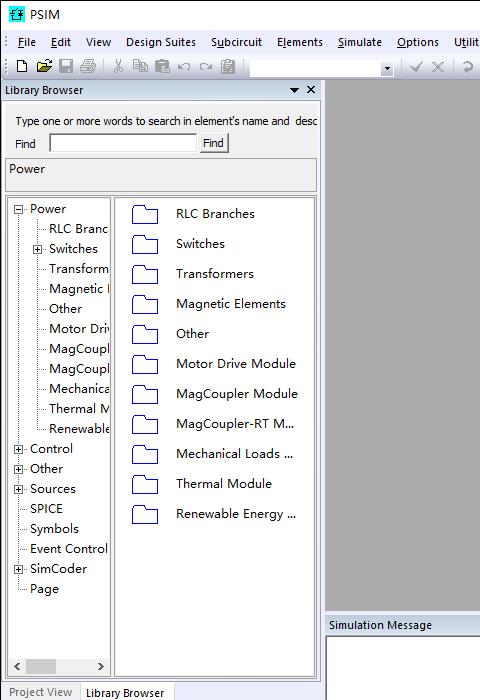Click the Copy toolbar icon
Screen dimensions: 480x700
tap(141, 66)
